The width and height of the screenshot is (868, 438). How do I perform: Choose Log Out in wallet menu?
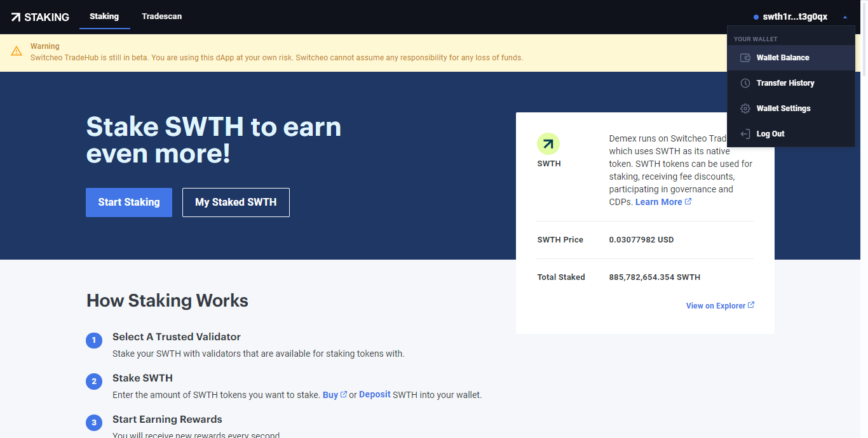(791, 134)
